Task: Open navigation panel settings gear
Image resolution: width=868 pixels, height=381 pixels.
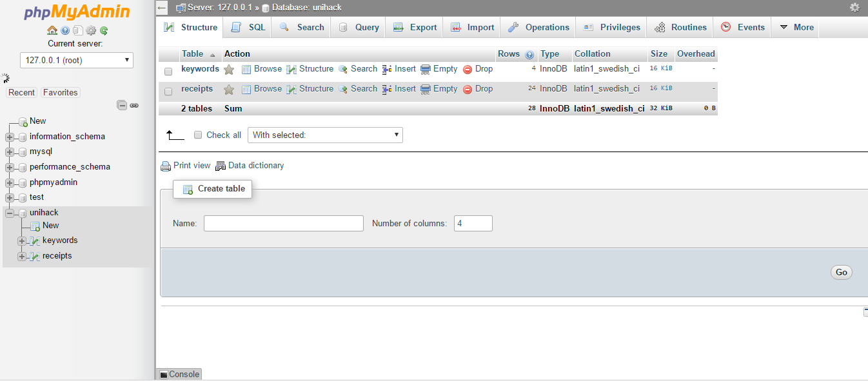Action: tap(91, 30)
